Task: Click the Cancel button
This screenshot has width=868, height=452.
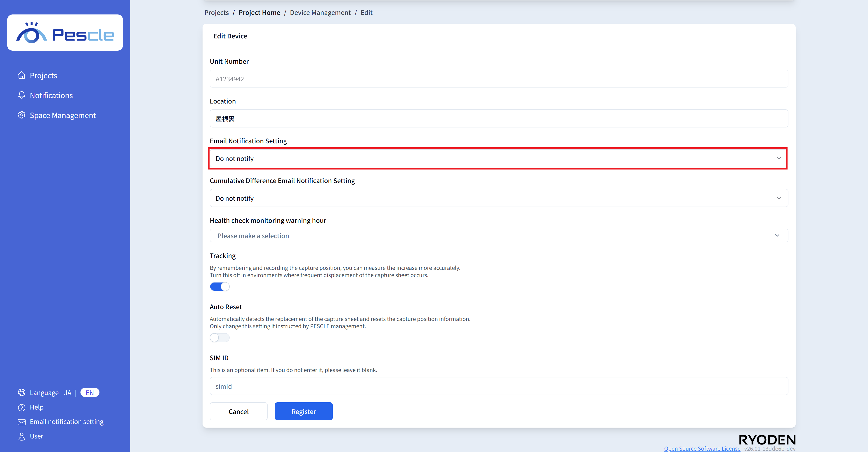Action: 238,411
